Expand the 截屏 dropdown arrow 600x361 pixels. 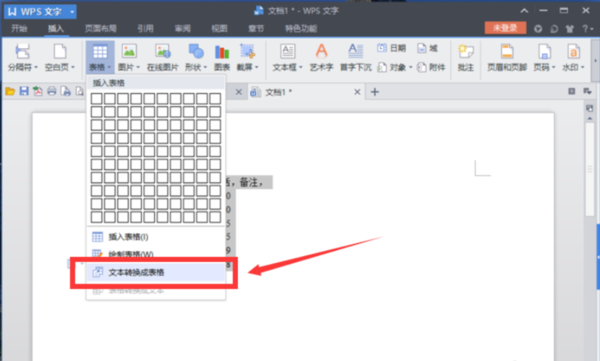pyautogui.click(x=257, y=67)
